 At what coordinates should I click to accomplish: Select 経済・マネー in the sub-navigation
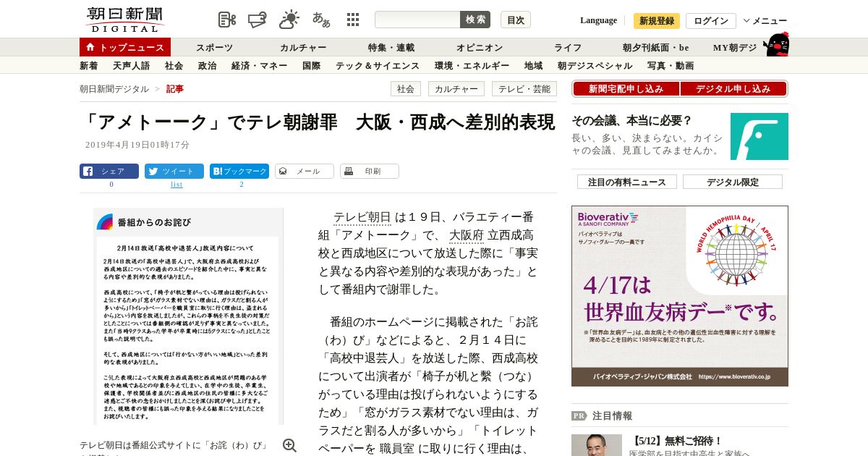(260, 66)
